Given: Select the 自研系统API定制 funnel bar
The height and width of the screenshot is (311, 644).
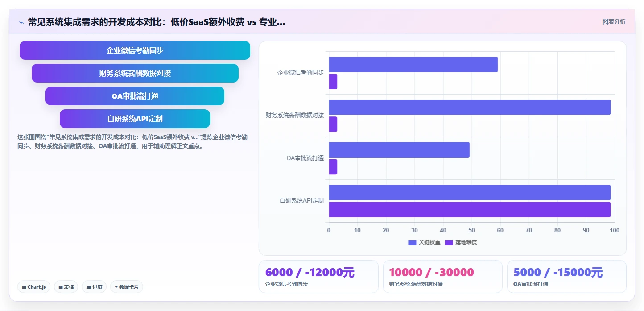Looking at the screenshot, I should [135, 119].
